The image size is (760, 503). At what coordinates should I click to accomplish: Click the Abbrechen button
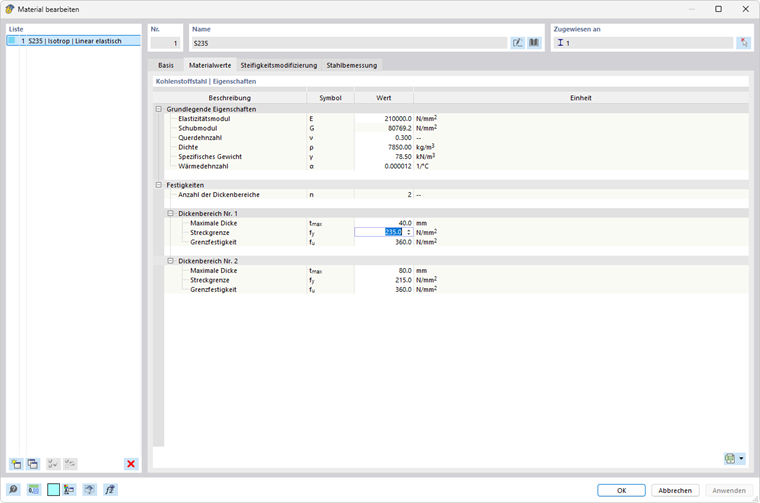click(675, 490)
